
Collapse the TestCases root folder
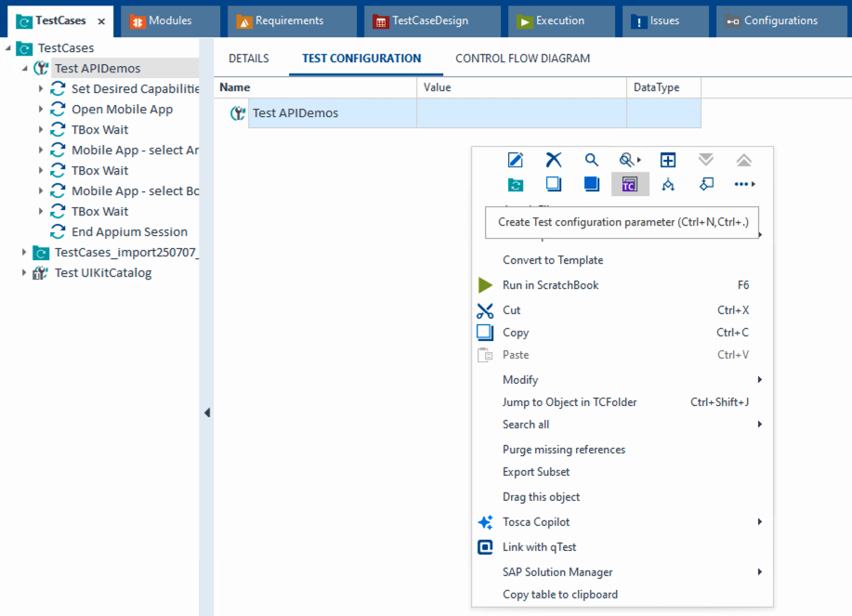[x=7, y=47]
